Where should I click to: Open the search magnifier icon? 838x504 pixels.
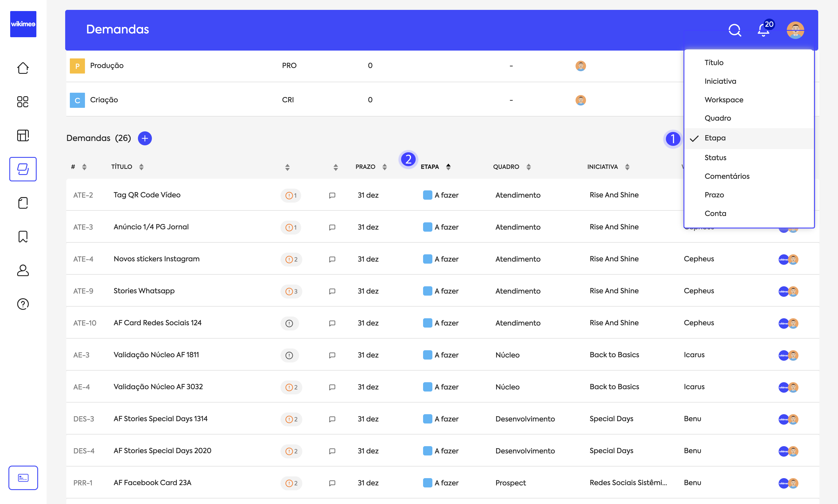(734, 30)
